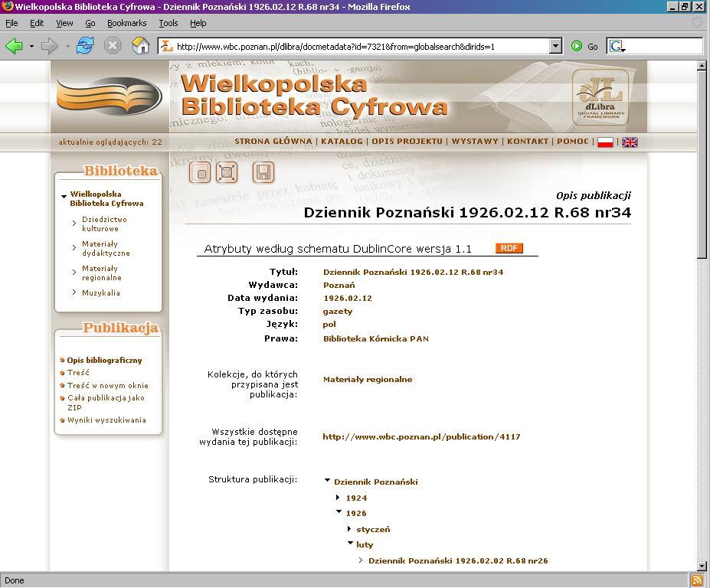Visit the WYSTAWY link
This screenshot has height=588, width=710.
[475, 141]
